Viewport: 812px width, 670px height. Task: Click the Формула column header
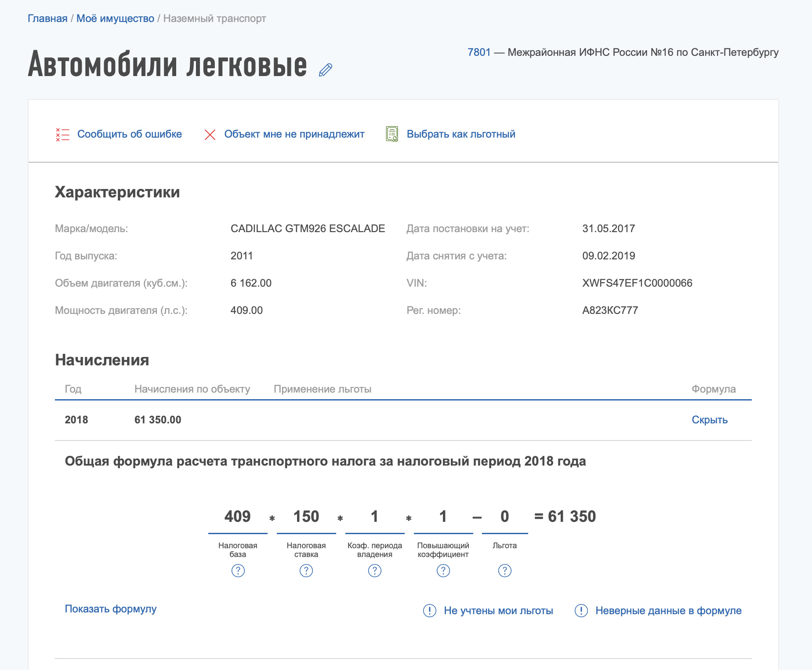(x=714, y=389)
